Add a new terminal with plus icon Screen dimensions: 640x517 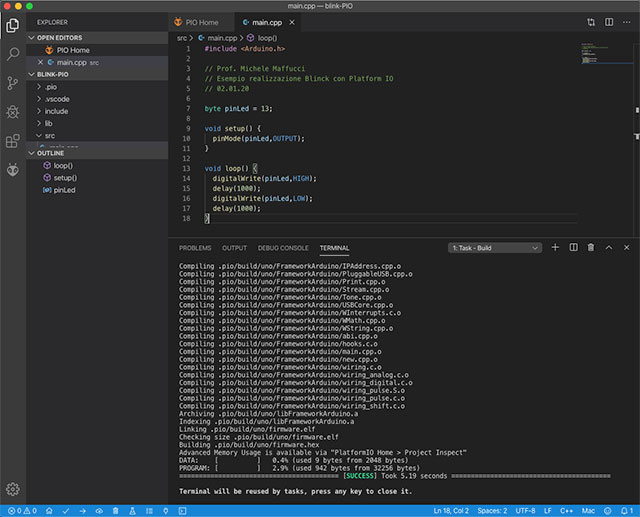coord(555,247)
